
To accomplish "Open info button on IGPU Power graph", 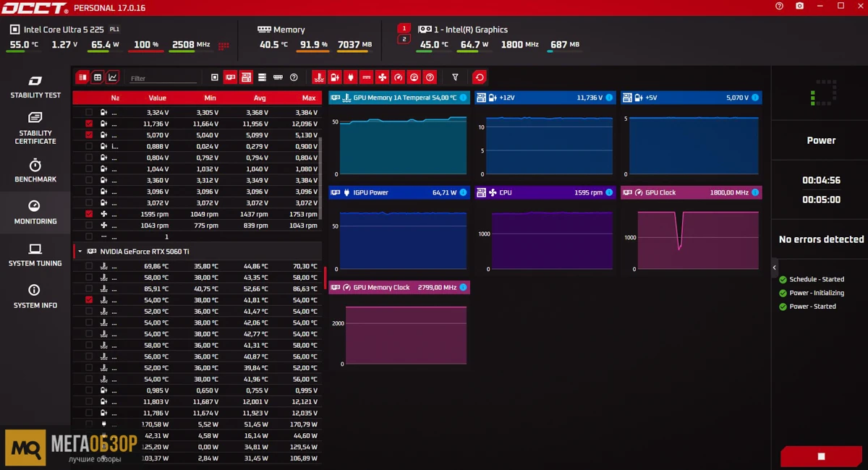I will pos(463,192).
